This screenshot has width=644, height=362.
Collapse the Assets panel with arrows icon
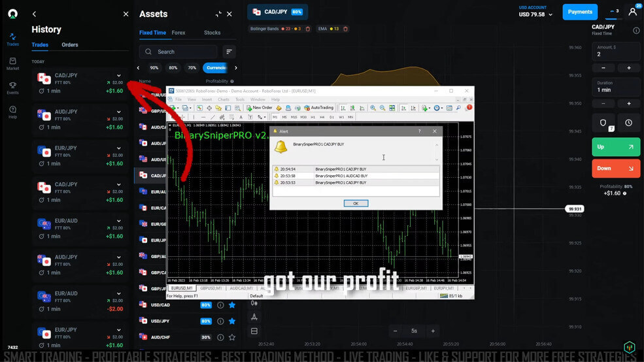click(x=218, y=14)
